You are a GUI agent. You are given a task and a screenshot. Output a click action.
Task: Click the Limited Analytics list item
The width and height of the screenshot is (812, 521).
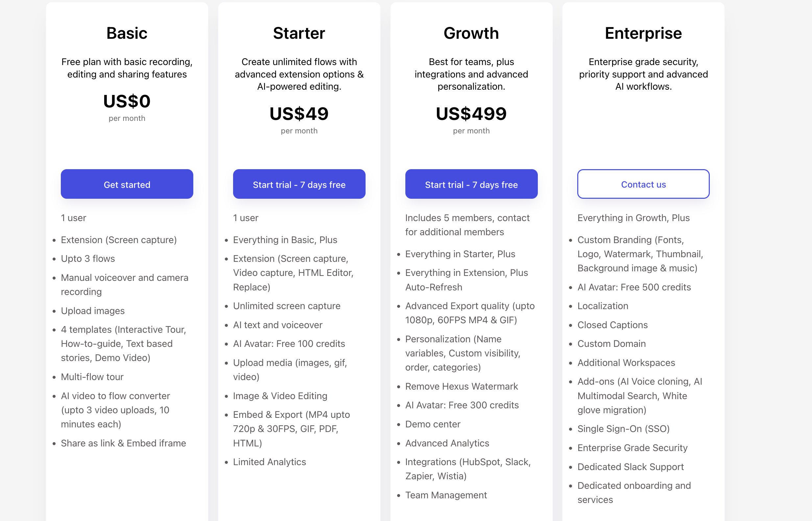(x=270, y=462)
